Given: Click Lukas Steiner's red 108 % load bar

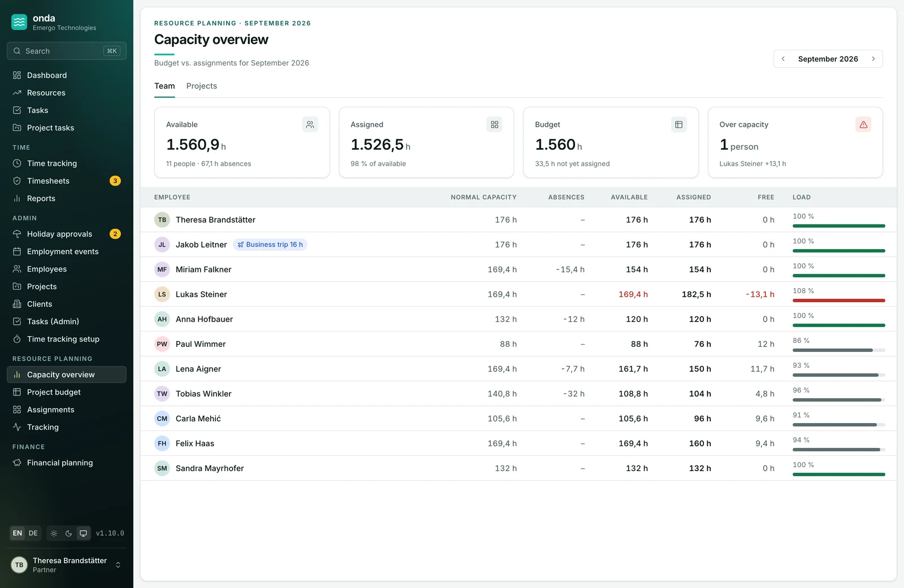Looking at the screenshot, I should click(838, 300).
